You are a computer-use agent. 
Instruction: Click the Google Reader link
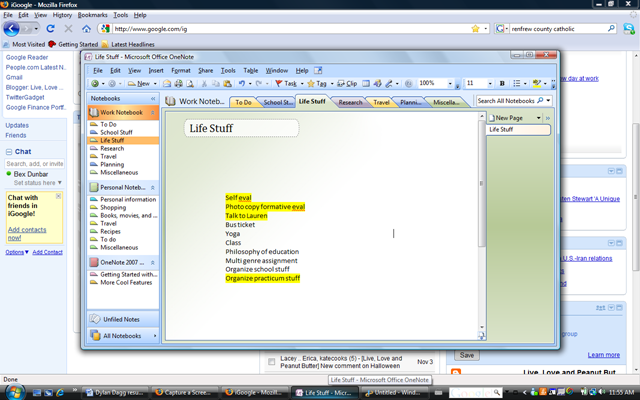[27, 57]
